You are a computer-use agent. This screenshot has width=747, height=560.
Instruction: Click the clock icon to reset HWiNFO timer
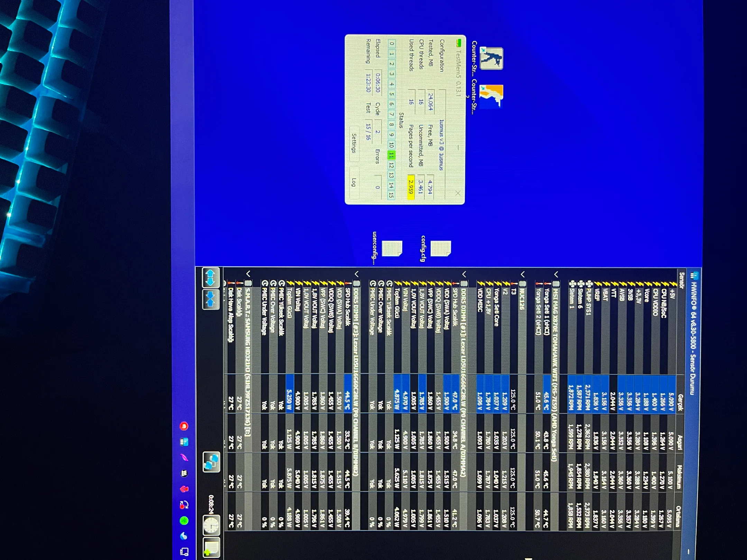[212, 525]
